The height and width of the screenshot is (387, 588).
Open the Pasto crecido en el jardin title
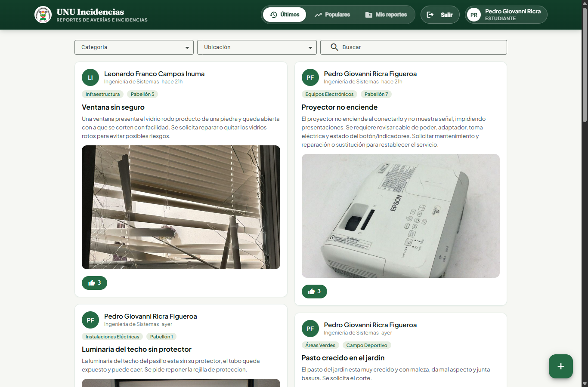tap(343, 358)
